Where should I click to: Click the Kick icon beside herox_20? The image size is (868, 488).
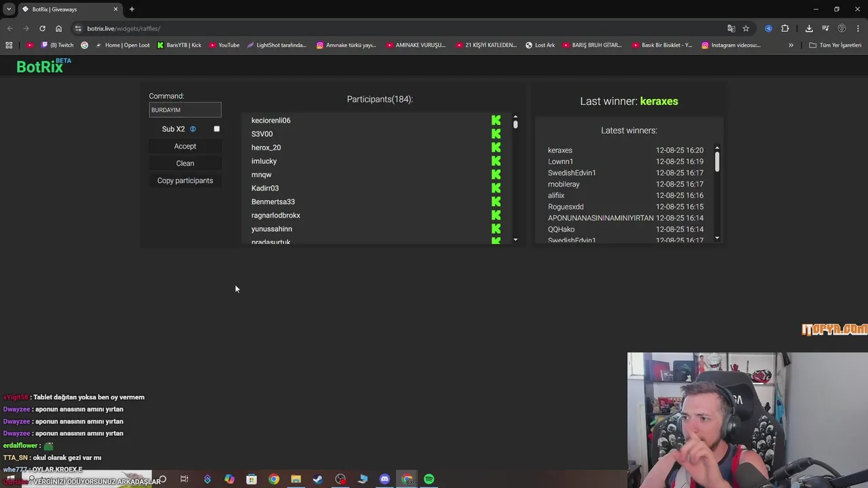(x=496, y=148)
